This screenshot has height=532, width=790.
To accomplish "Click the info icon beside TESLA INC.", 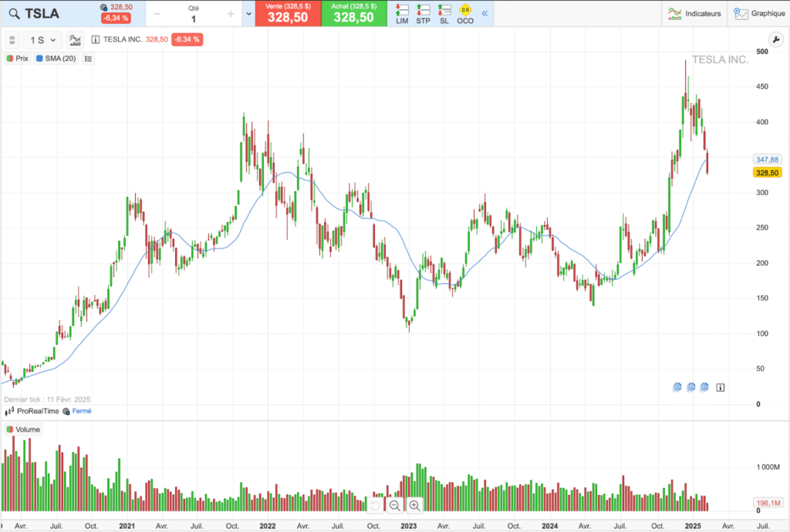I will tap(95, 39).
